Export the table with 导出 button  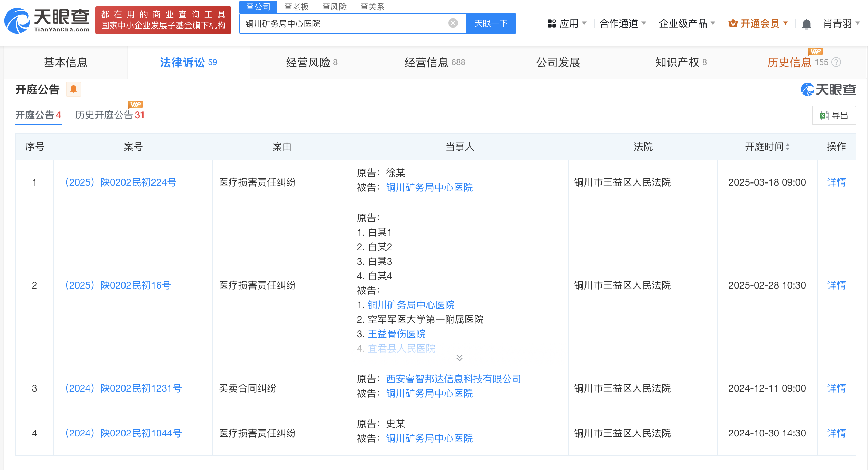[x=834, y=115]
